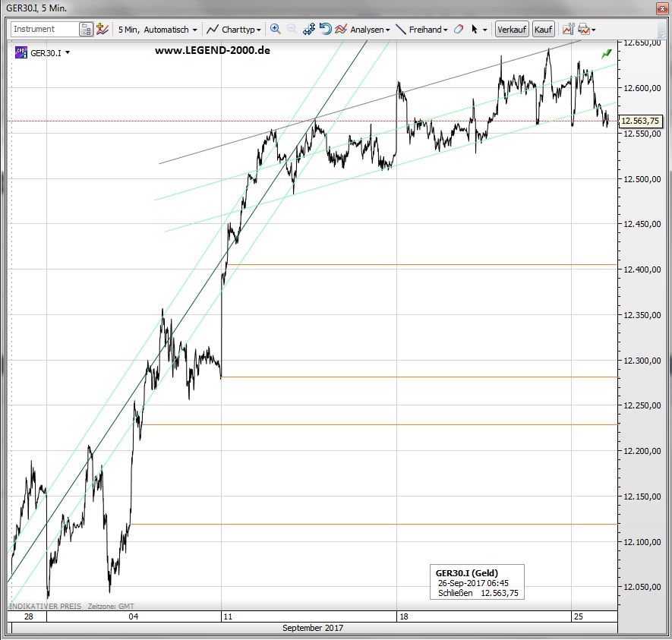Click the 12.400,00 price axis label
The width and height of the screenshot is (672, 640).
coord(642,270)
